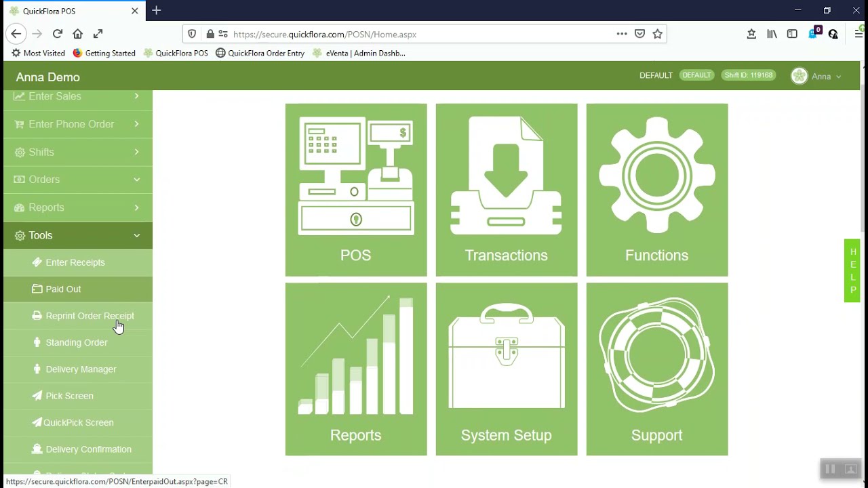The image size is (868, 488).
Task: Open QuickPick Screen
Action: tap(78, 422)
